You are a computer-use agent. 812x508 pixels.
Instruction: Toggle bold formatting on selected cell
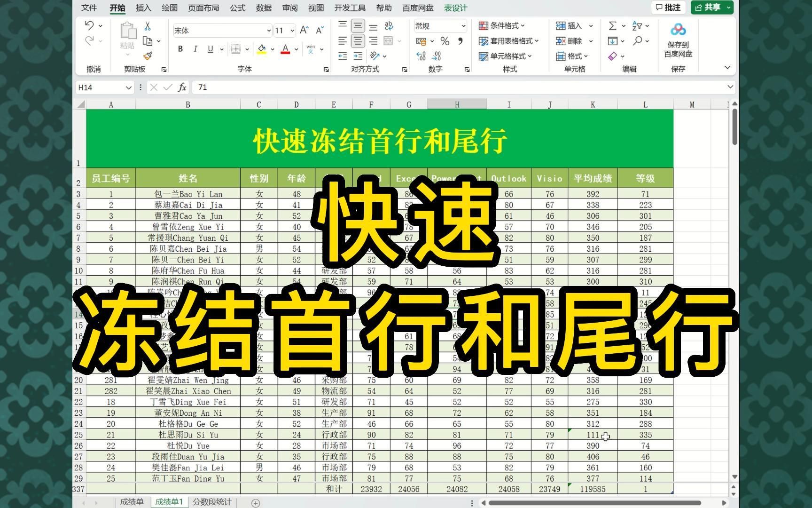(180, 48)
